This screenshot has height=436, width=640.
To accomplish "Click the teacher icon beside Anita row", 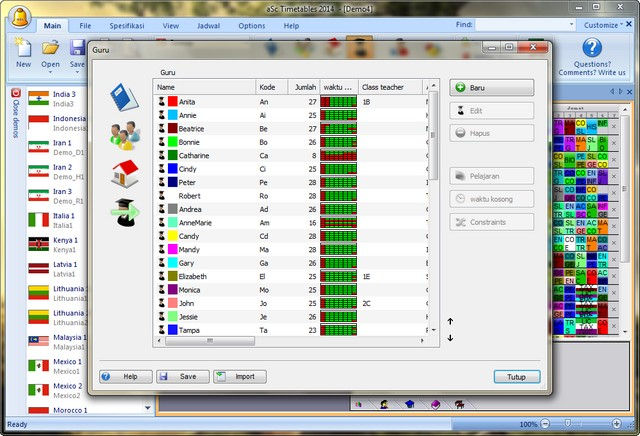I will pyautogui.click(x=162, y=102).
